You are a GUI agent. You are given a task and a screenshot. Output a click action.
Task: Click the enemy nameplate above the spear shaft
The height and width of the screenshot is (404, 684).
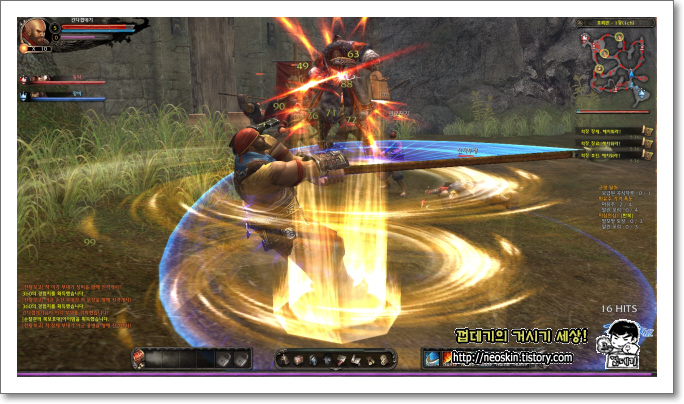click(468, 151)
